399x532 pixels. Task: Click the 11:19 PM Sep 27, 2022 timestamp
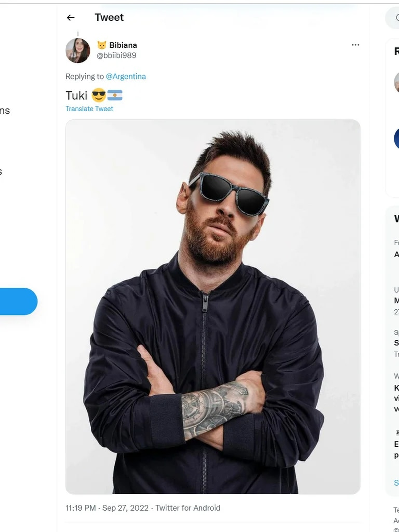point(107,508)
